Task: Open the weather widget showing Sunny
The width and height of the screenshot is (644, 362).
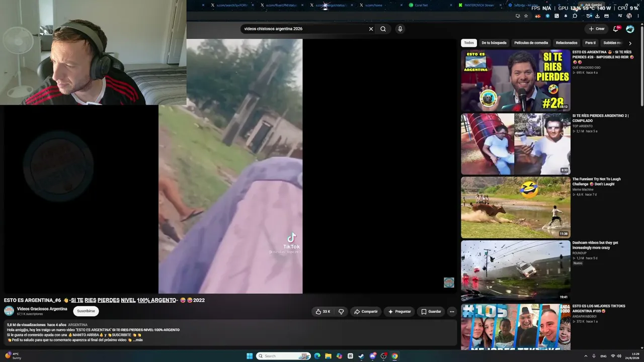Action: [14, 356]
